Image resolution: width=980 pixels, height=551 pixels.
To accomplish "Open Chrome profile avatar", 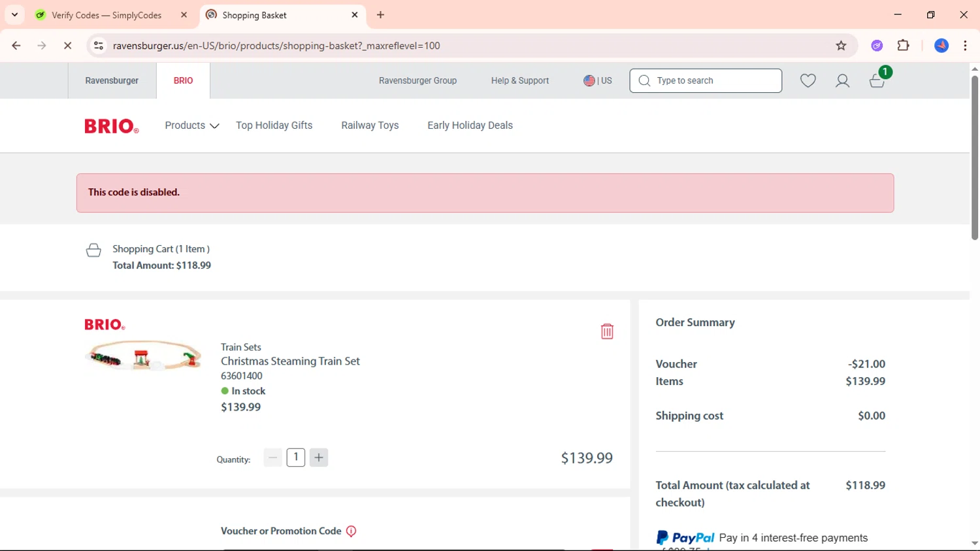I will click(941, 46).
